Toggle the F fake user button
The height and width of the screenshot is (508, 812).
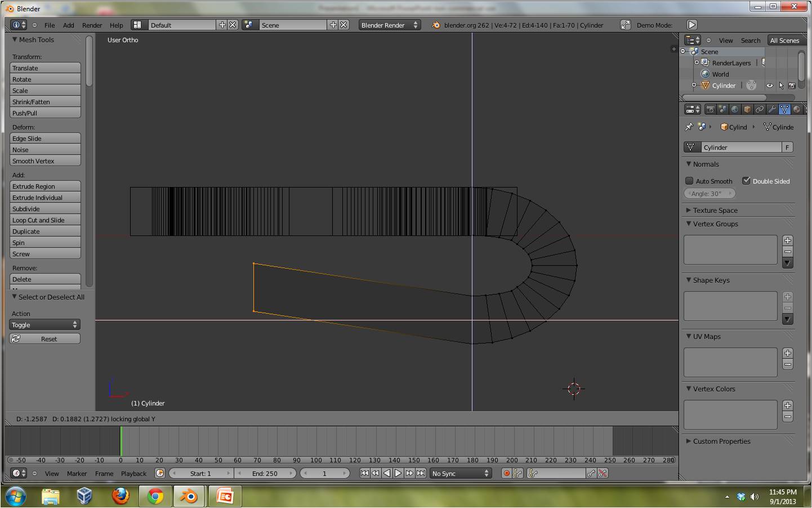click(787, 147)
